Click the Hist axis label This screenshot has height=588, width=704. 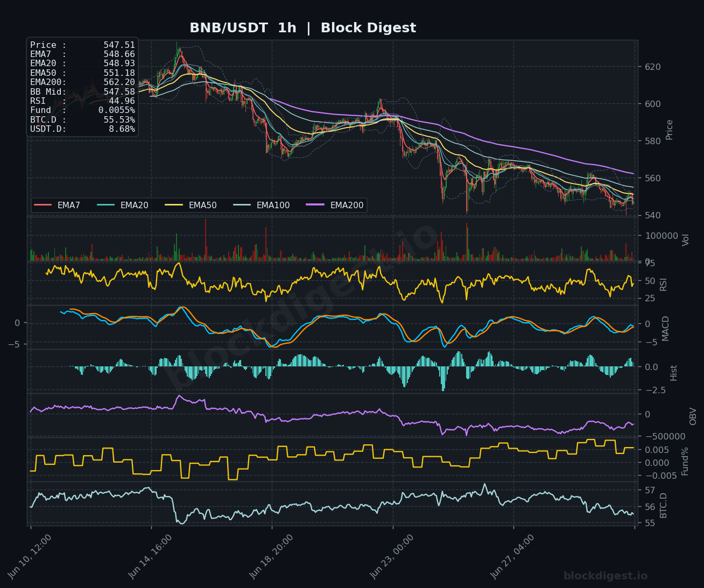(674, 373)
